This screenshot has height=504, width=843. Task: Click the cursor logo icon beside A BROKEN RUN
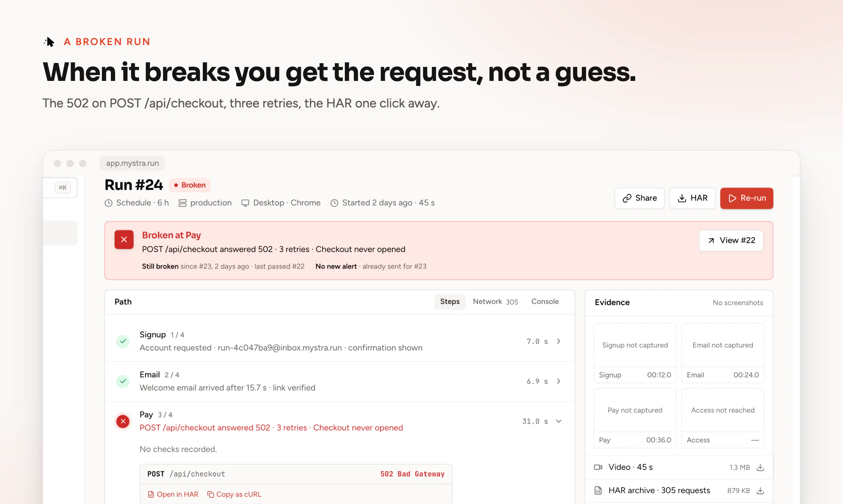[x=49, y=42]
